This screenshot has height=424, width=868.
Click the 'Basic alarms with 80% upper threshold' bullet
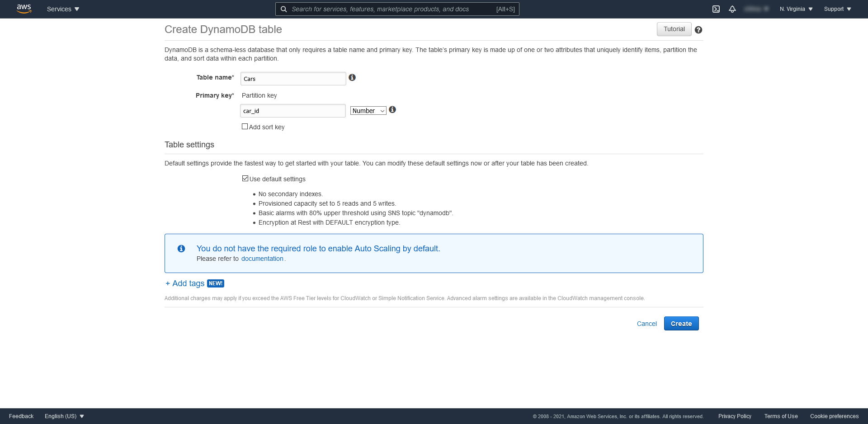[356, 213]
